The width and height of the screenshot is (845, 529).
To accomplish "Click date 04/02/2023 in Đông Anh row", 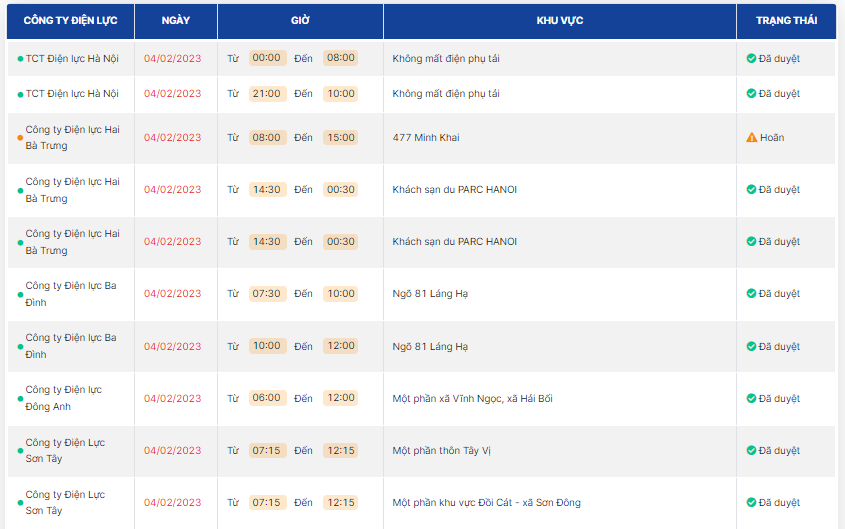I will pos(172,398).
